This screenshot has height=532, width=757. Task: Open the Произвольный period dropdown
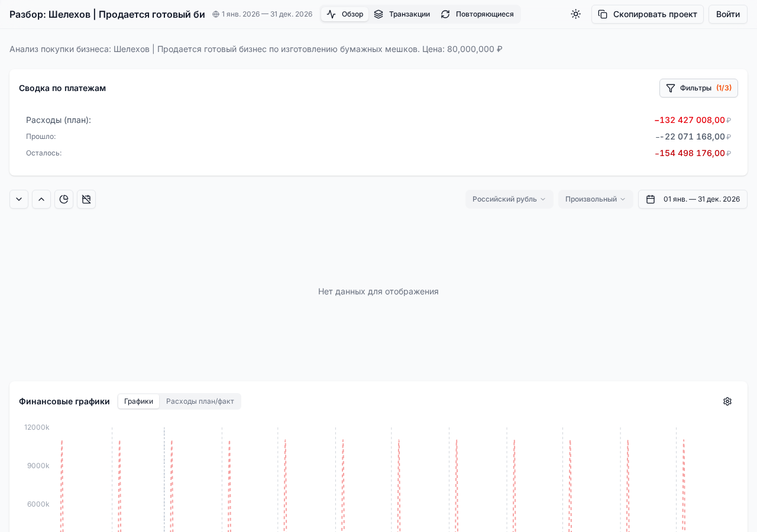(x=595, y=199)
